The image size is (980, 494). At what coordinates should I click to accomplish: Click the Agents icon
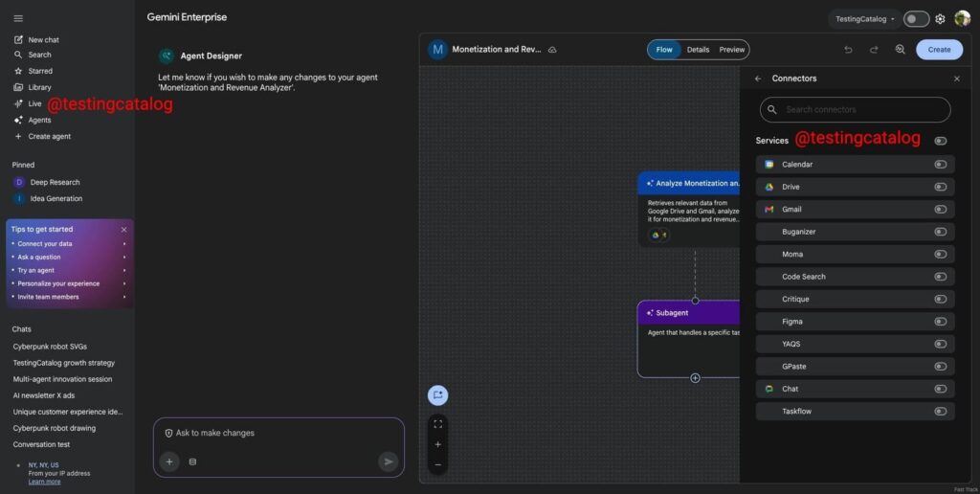pos(18,120)
